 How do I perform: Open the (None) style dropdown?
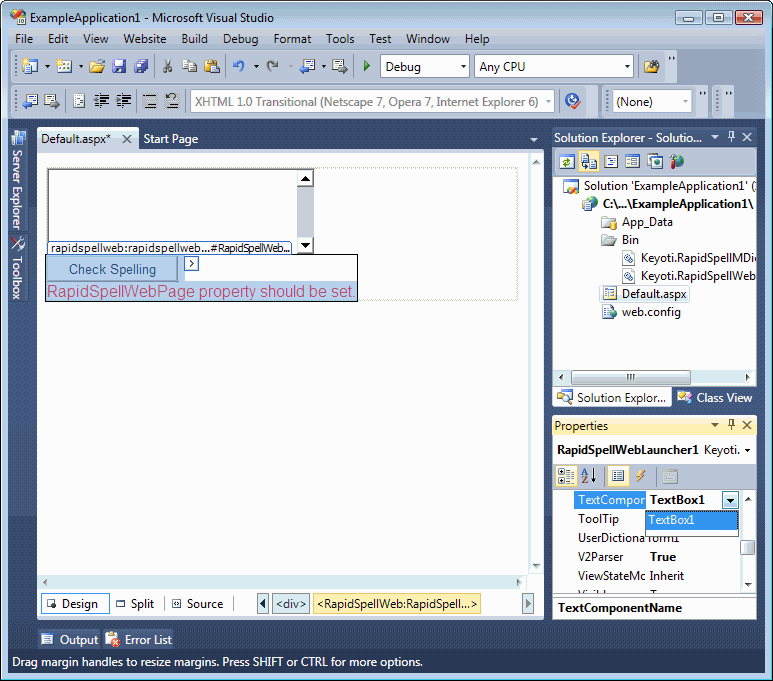tap(685, 102)
